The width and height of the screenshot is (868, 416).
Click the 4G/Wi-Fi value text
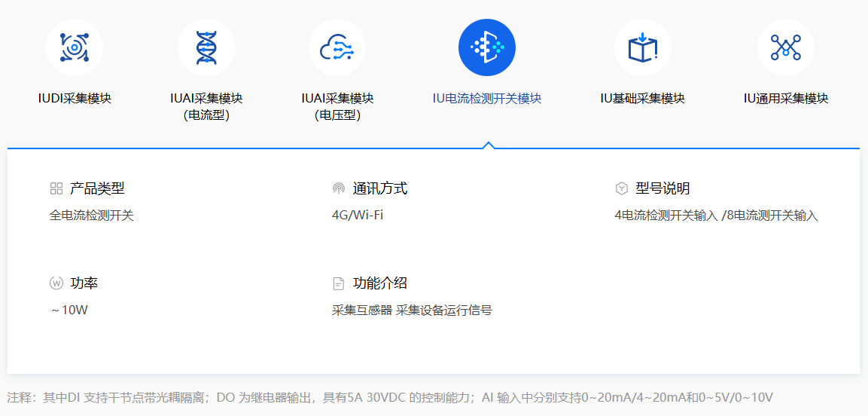tap(358, 215)
